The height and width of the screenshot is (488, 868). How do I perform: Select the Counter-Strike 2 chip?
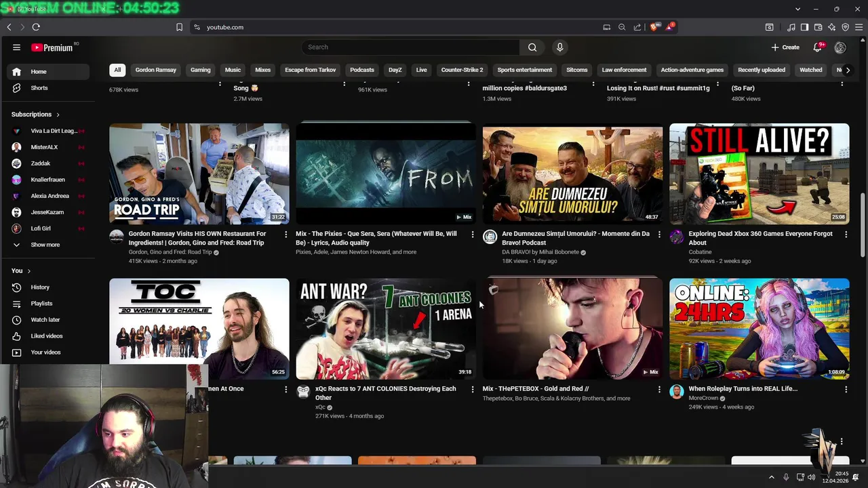coord(462,70)
